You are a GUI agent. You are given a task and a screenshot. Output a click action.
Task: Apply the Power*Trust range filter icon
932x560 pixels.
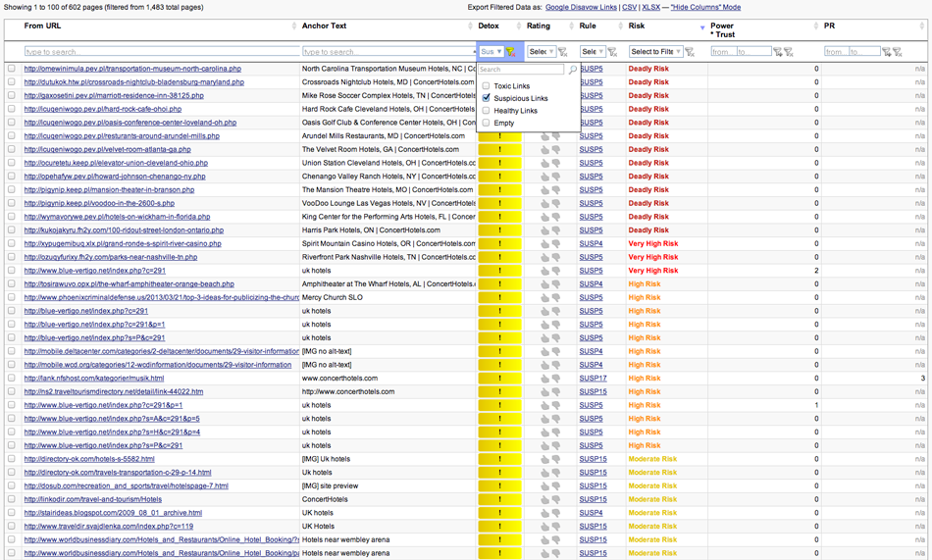[x=777, y=52]
